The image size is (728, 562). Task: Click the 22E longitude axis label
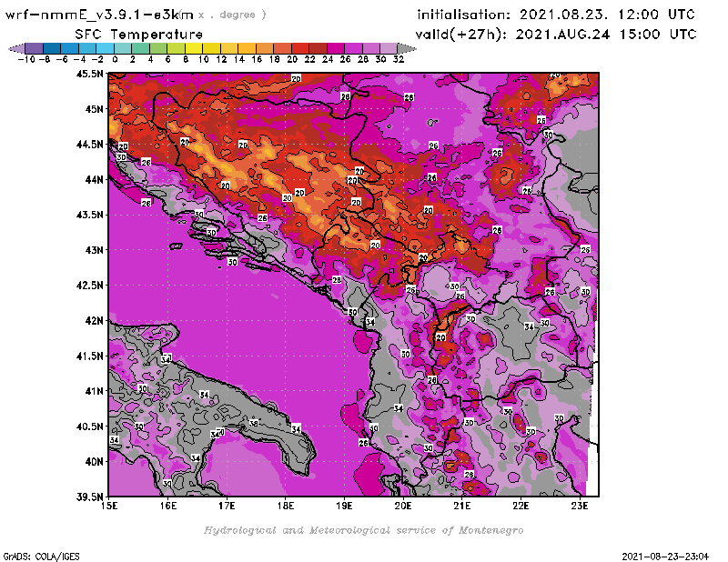521,506
